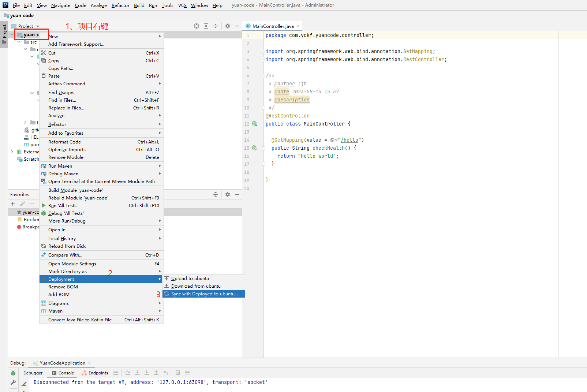Image resolution: width=587 pixels, height=392 pixels.
Task: Open Favorites panel gear options
Action: [x=228, y=194]
